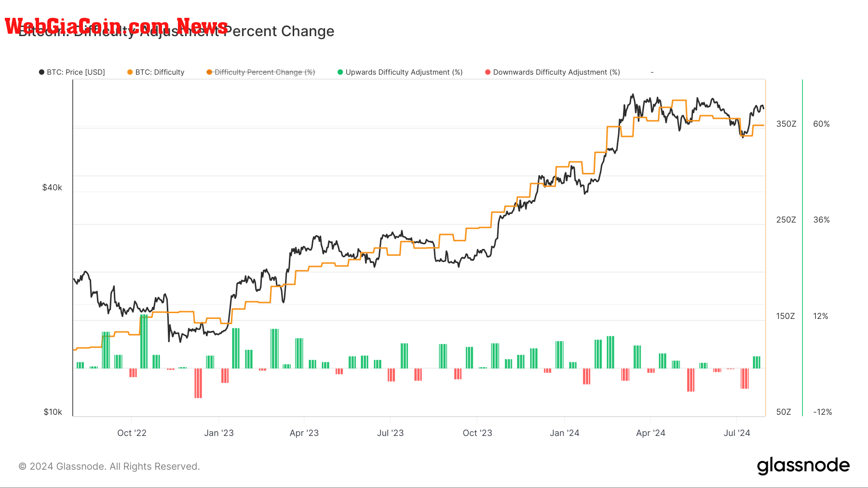
Task: Click the deepest red bar before Jan '23
Action: [x=198, y=383]
